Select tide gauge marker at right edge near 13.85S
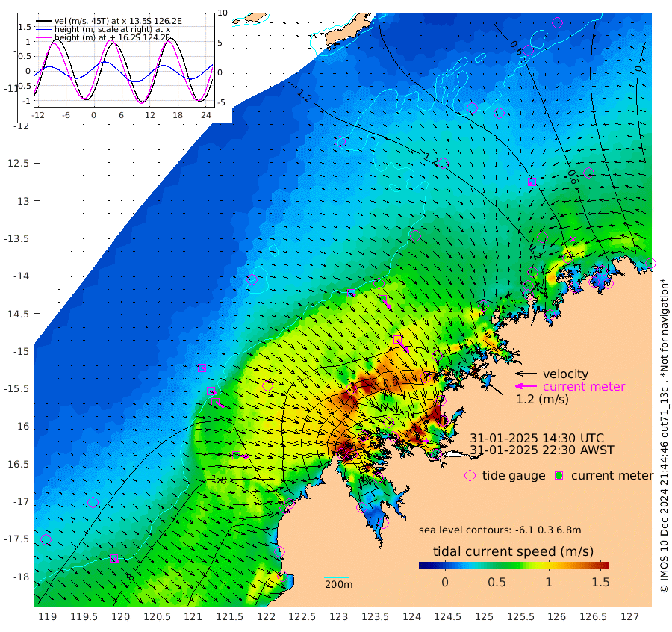 (x=650, y=263)
